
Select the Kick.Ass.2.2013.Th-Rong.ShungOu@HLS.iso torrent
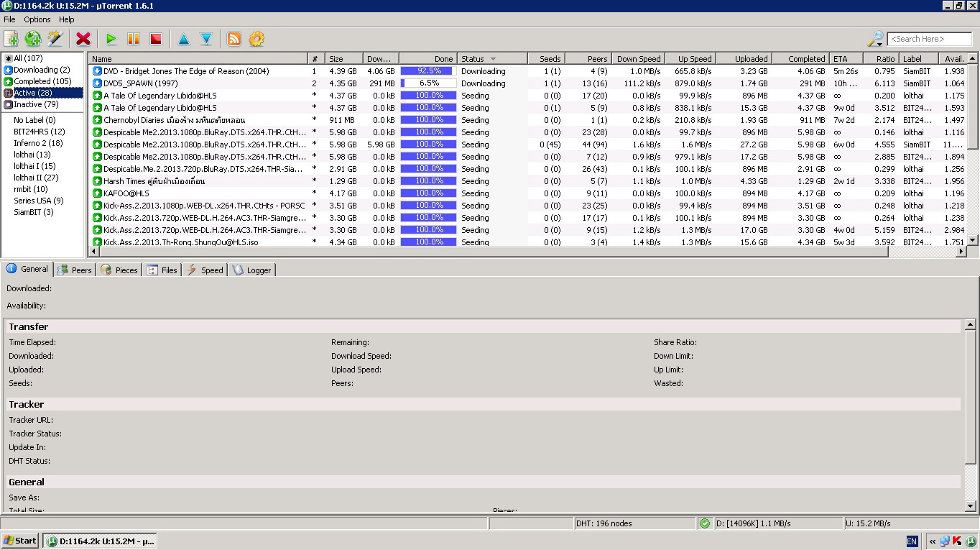point(180,242)
